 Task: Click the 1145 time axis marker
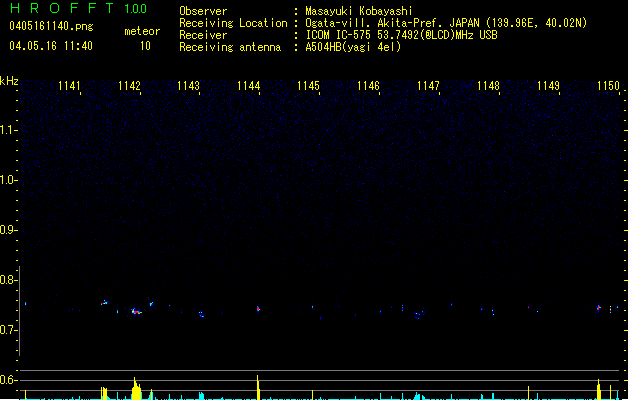pyautogui.click(x=308, y=86)
